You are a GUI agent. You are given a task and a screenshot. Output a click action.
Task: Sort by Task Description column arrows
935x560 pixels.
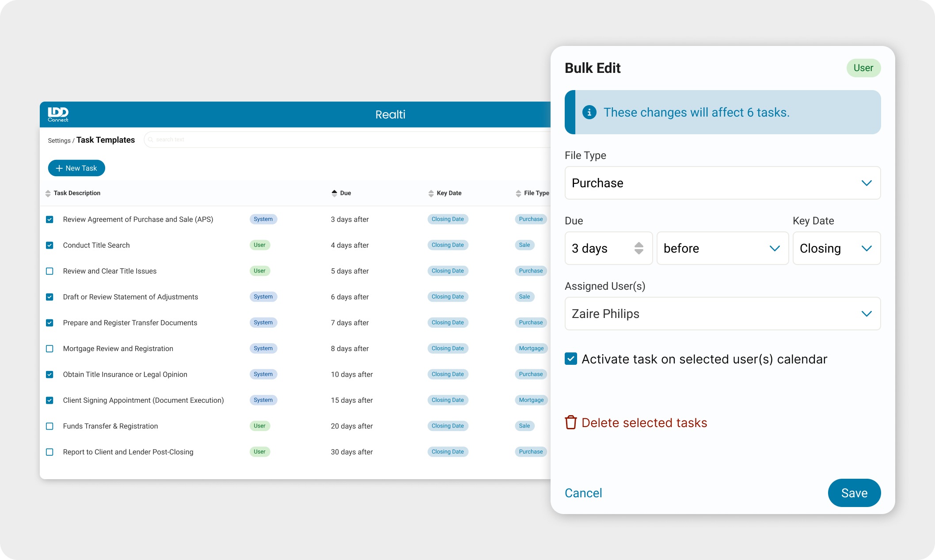(x=48, y=193)
